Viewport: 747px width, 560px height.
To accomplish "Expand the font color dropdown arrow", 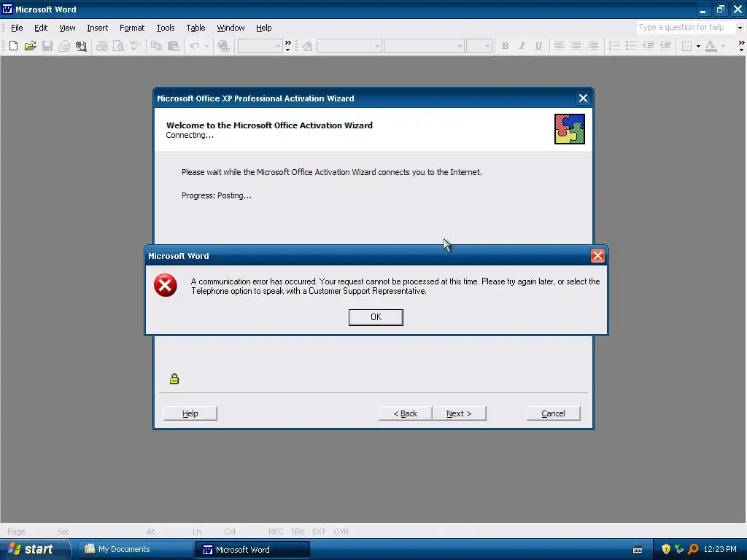I will coord(723,46).
